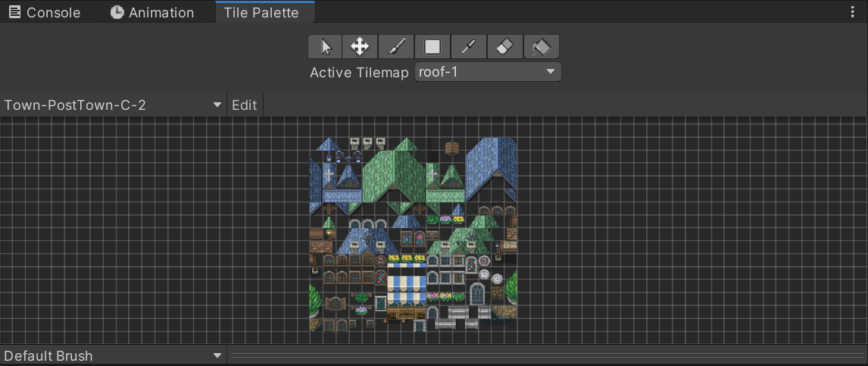Choose the Select tool arrow icon
This screenshot has width=868, height=366.
point(326,47)
